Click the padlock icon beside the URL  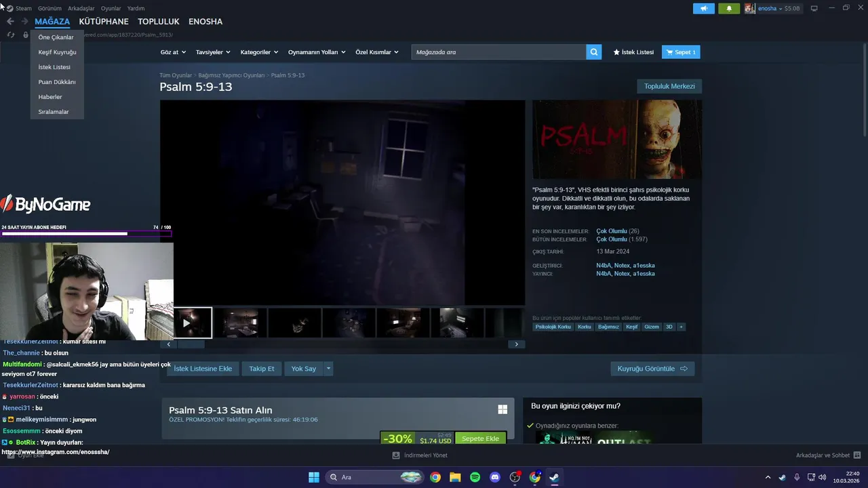coord(26,35)
